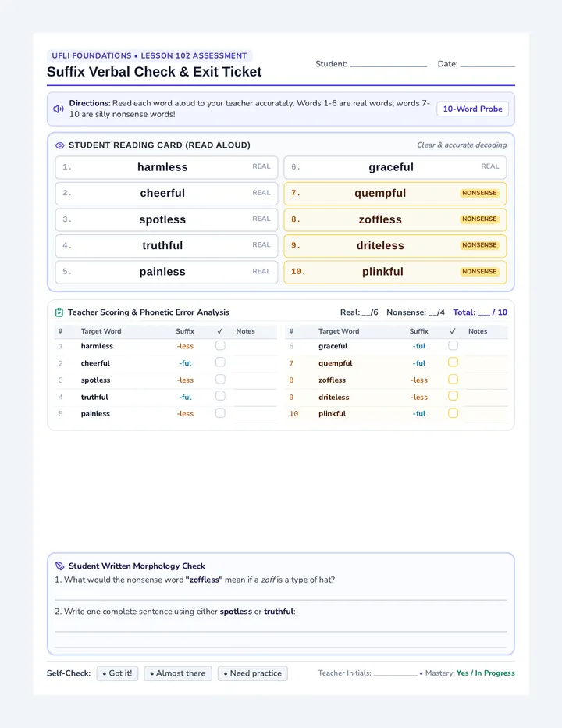Image resolution: width=562 pixels, height=728 pixels.
Task: Click reading card 6 graceful
Action: click(395, 167)
